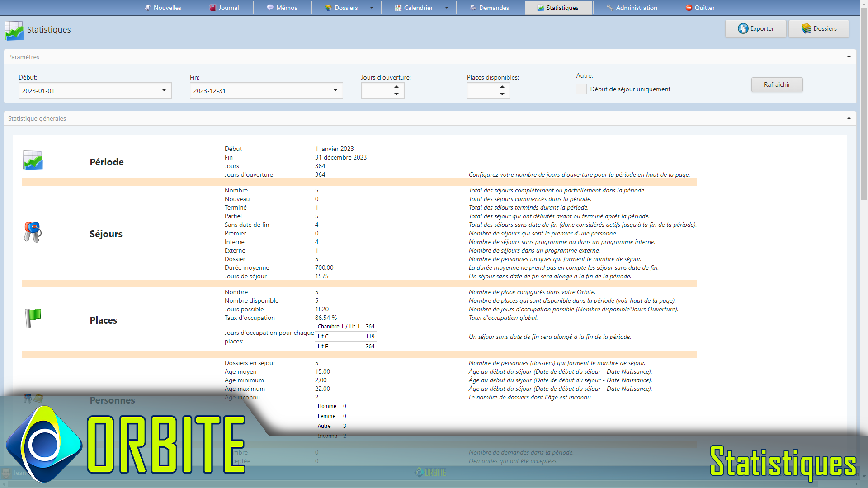Click the Statistiques page header icon
Screen dimensions: 868x488
(x=14, y=30)
